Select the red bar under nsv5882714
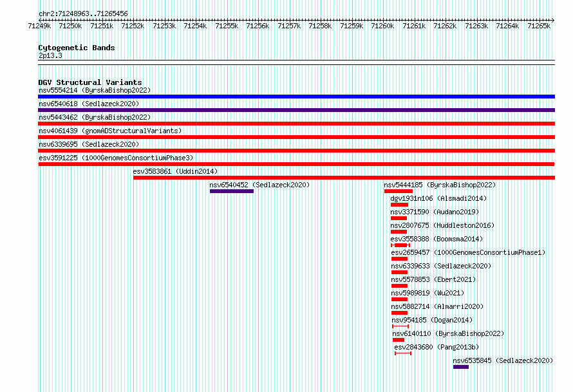This screenshot has height=392, width=573. click(x=399, y=313)
